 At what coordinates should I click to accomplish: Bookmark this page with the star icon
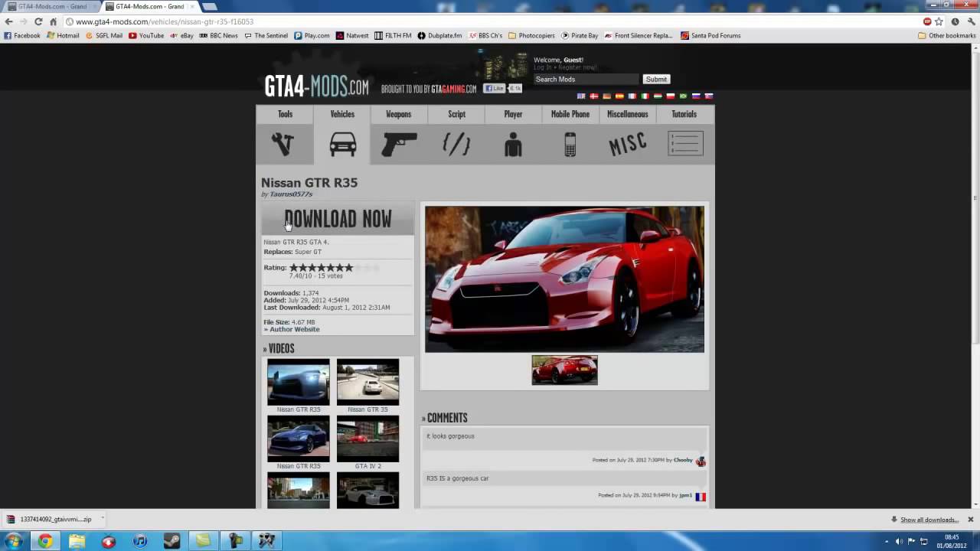pyautogui.click(x=939, y=21)
